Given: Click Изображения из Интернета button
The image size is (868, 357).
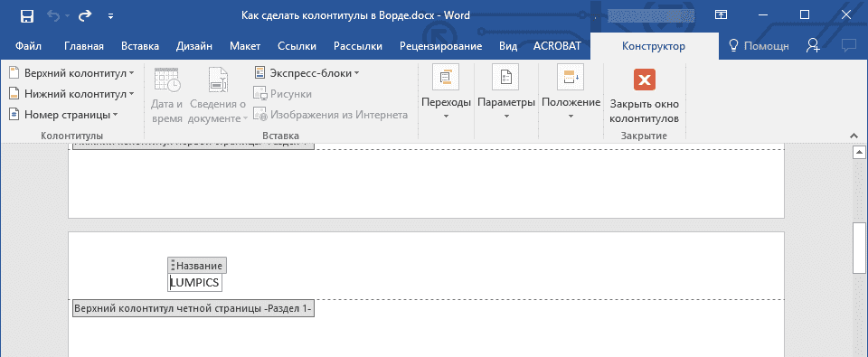Looking at the screenshot, I should [x=331, y=115].
